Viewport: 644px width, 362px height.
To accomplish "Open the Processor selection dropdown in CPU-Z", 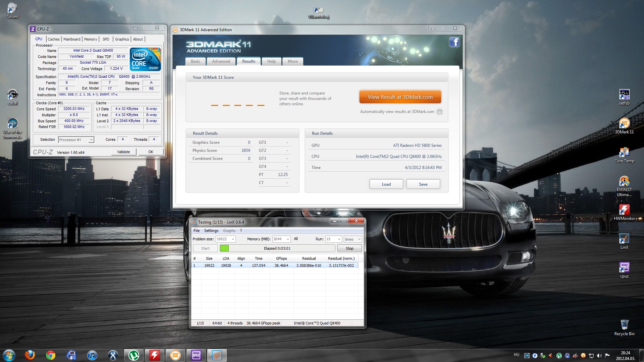I will pyautogui.click(x=76, y=140).
